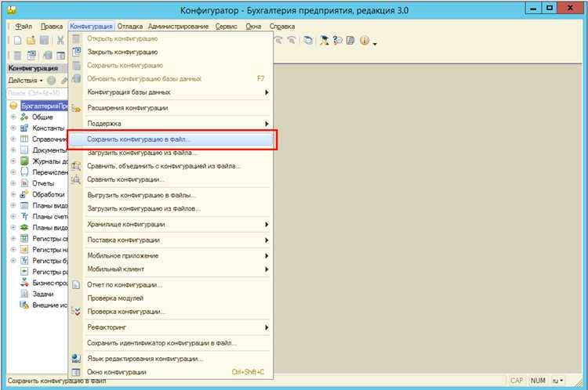Image resolution: width=588 pixels, height=390 pixels.
Task: Choose Сохранить идентификатор конфигурации в файл...
Action: [171, 343]
